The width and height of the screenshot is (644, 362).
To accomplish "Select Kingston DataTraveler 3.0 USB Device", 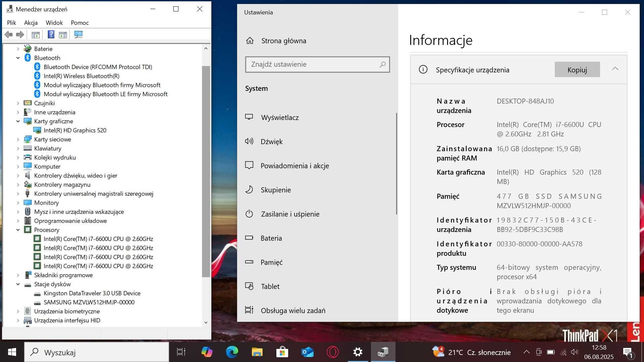I will pyautogui.click(x=92, y=293).
